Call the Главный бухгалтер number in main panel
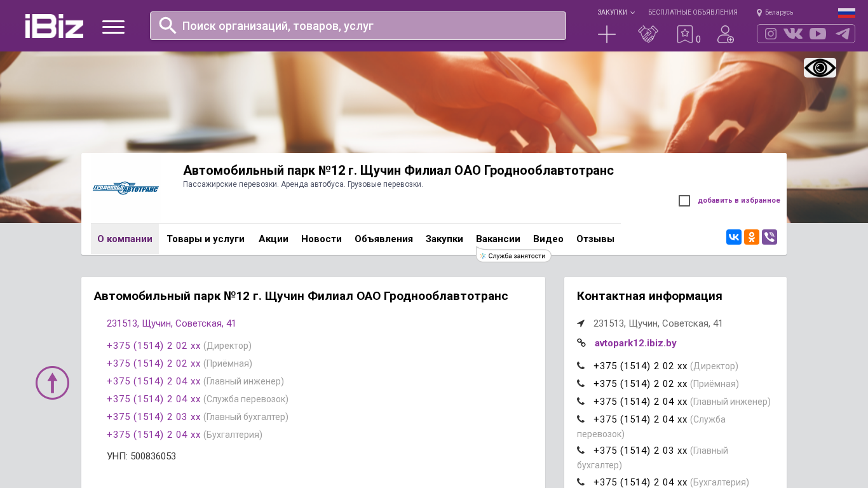This screenshot has height=488, width=868. point(154,417)
